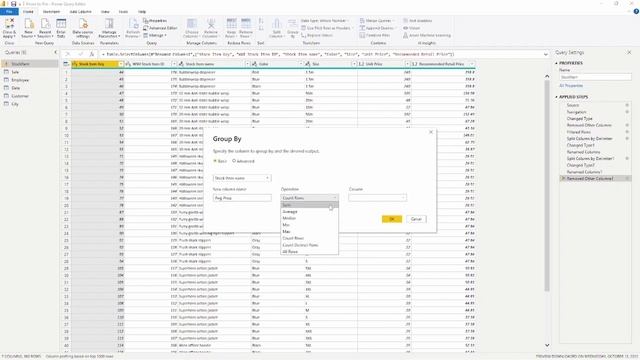Collapse the PROPERTIES section
640x360 pixels.
[x=556, y=63]
